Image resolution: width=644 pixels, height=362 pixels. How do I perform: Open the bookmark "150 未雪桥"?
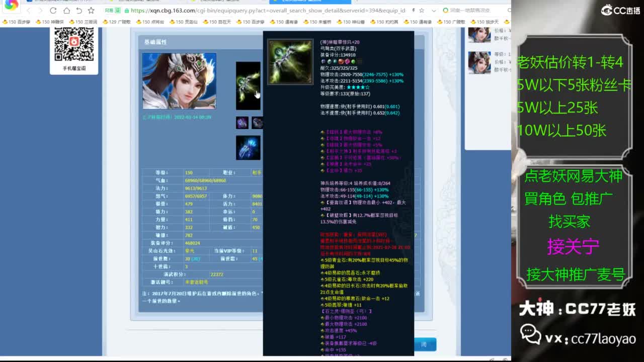click(x=316, y=22)
